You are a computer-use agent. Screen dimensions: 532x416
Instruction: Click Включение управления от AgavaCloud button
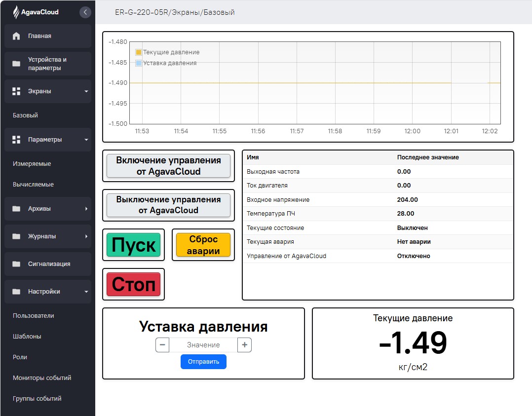coord(168,166)
